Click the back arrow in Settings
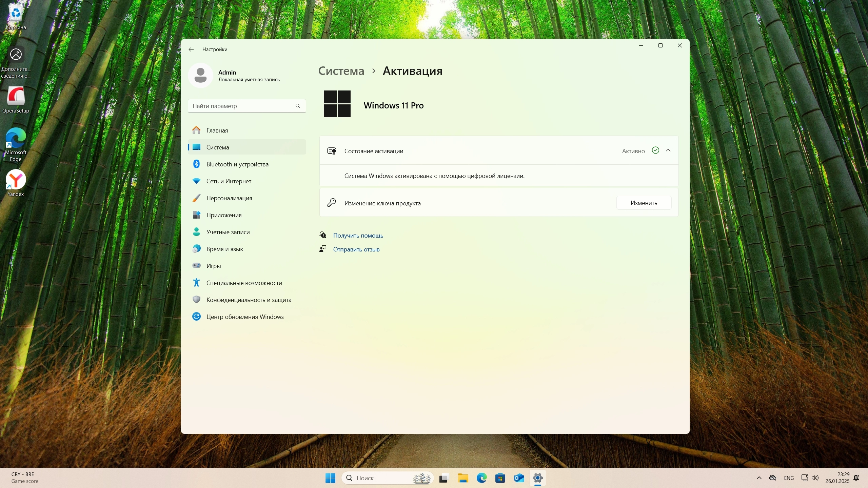The image size is (868, 488). [191, 49]
